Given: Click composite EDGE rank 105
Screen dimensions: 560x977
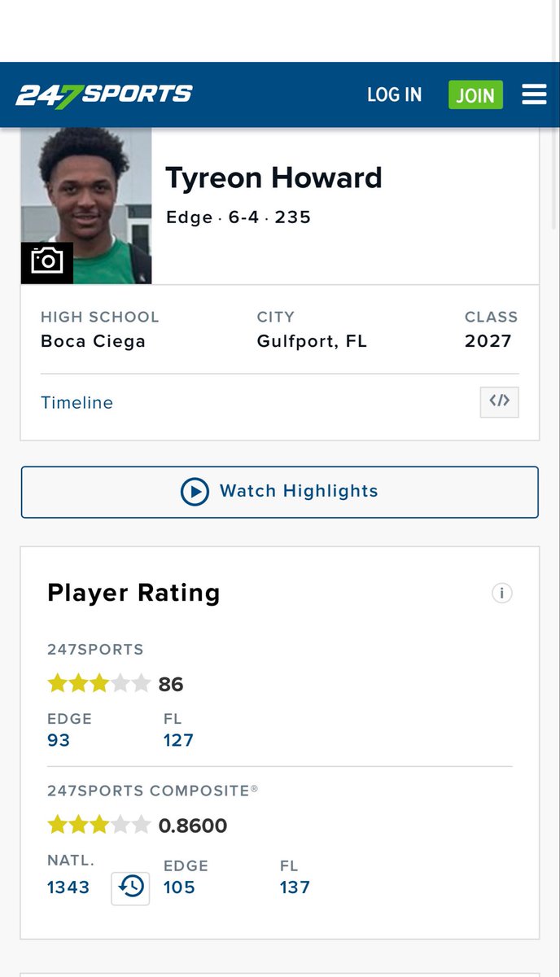Looking at the screenshot, I should [179, 887].
